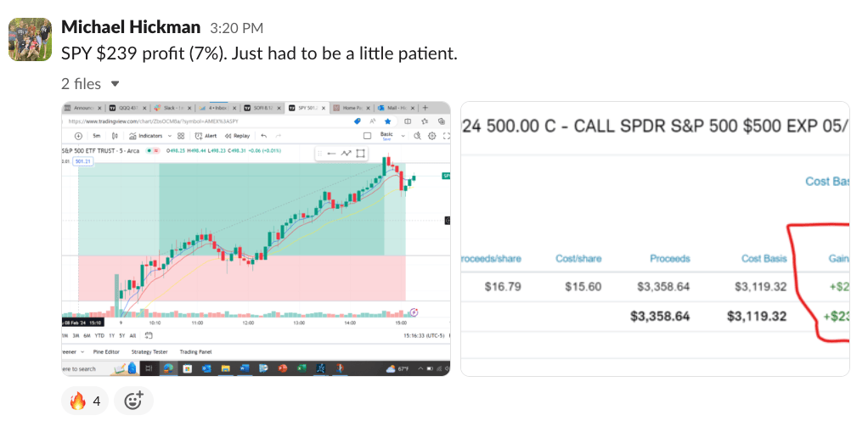Collapse the "2 files" attachments arrow
Image resolution: width=868 pixels, height=421 pixels.
[x=116, y=84]
